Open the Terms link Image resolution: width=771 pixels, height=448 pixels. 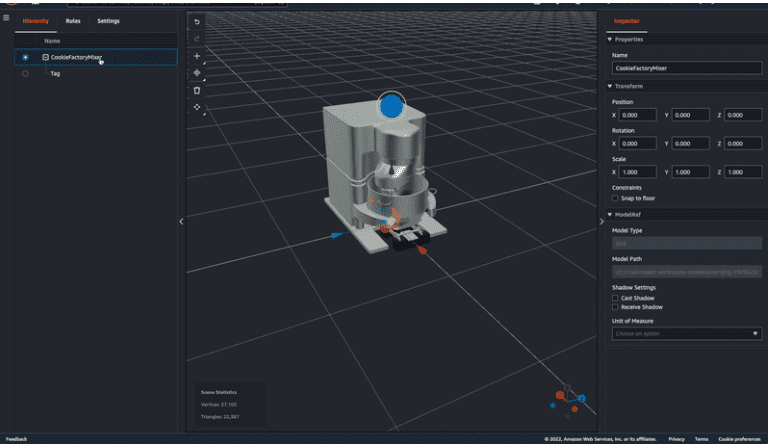pyautogui.click(x=702, y=439)
